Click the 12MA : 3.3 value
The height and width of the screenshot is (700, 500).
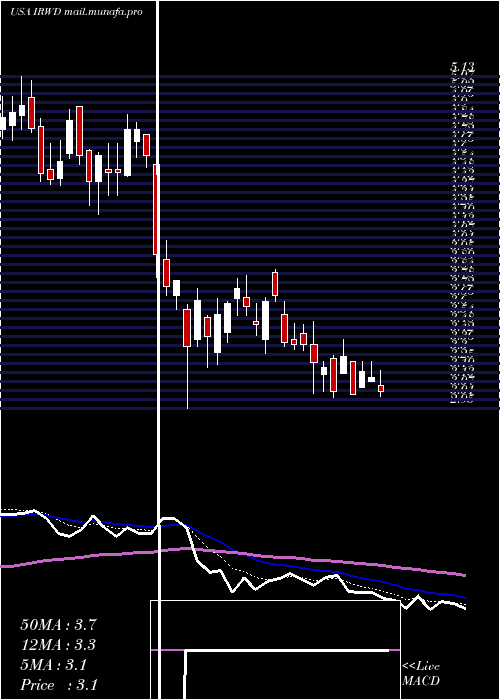click(x=58, y=645)
